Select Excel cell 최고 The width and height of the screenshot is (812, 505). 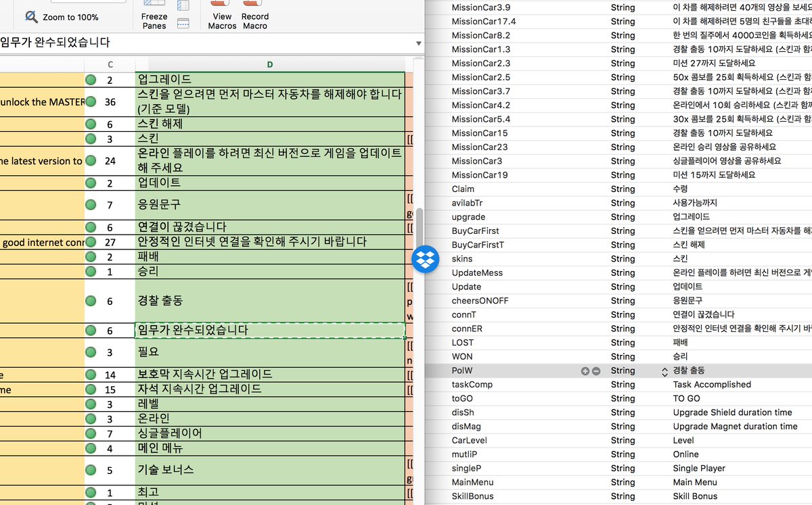270,493
